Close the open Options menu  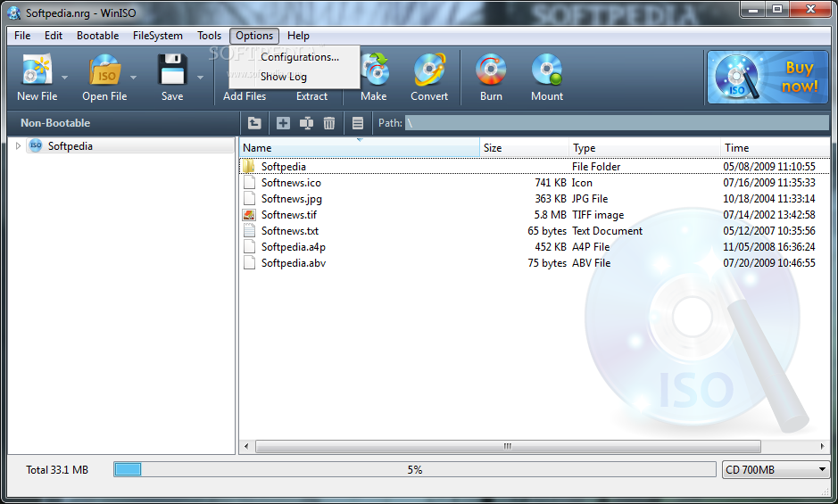click(254, 36)
